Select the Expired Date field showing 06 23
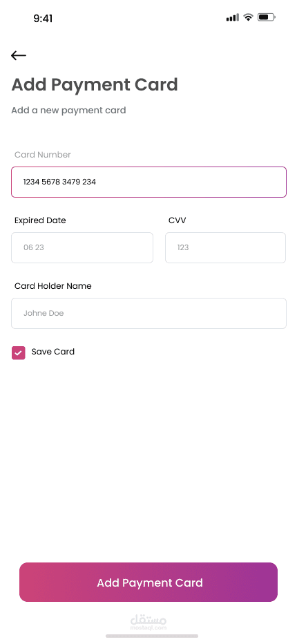 point(82,247)
